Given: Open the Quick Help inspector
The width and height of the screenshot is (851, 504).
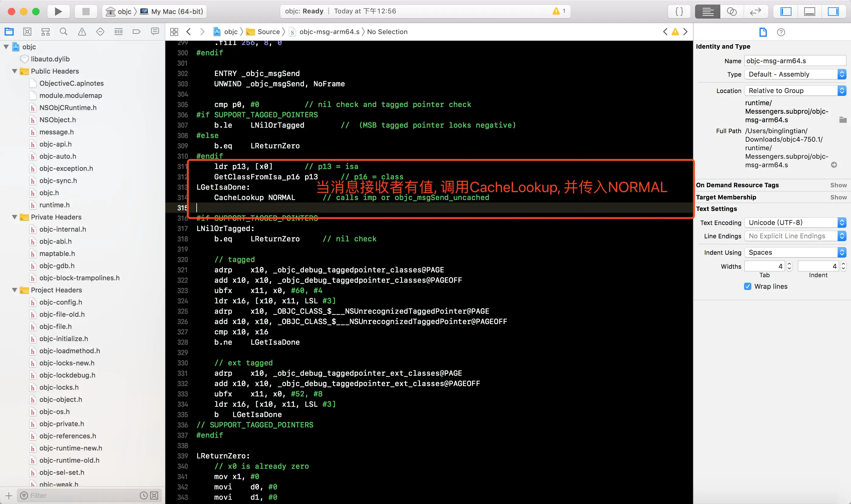Looking at the screenshot, I should pyautogui.click(x=781, y=32).
